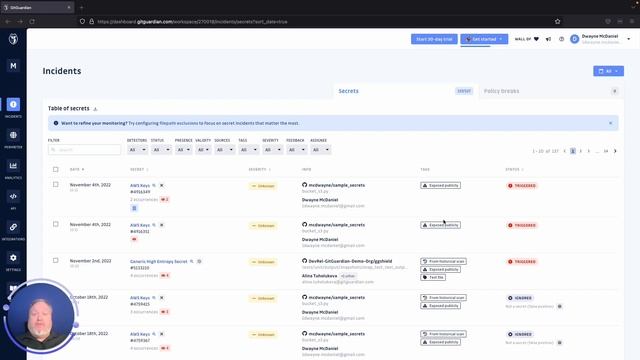The height and width of the screenshot is (360, 640).
Task: Open the help question-mark icon
Action: point(561,39)
